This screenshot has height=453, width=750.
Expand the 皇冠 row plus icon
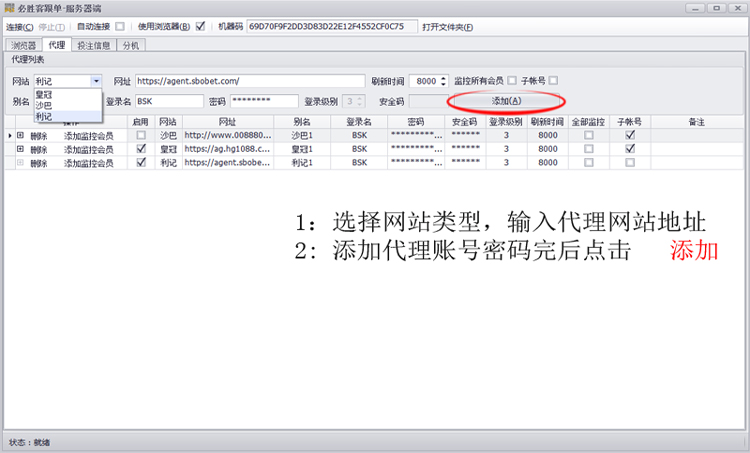pos(20,148)
